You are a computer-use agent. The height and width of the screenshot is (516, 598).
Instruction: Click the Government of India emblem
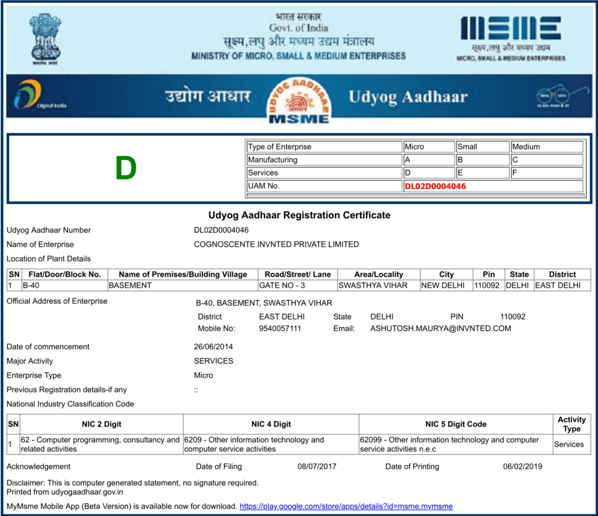tap(45, 39)
